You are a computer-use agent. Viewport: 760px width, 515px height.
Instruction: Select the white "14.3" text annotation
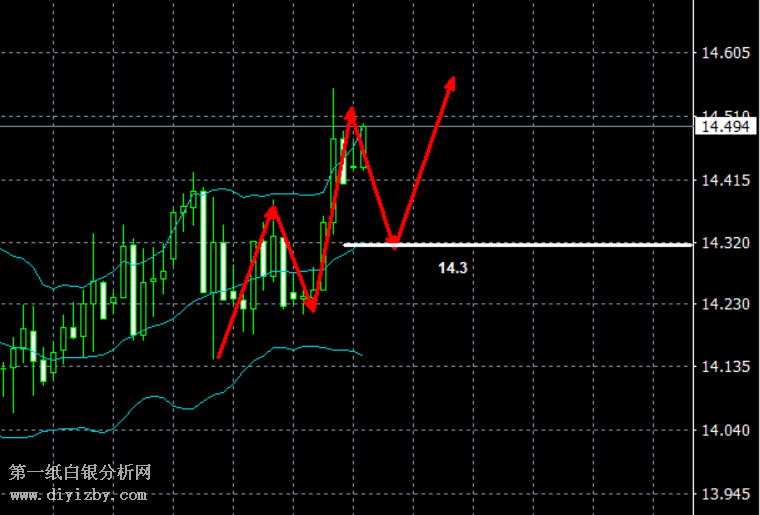(452, 268)
